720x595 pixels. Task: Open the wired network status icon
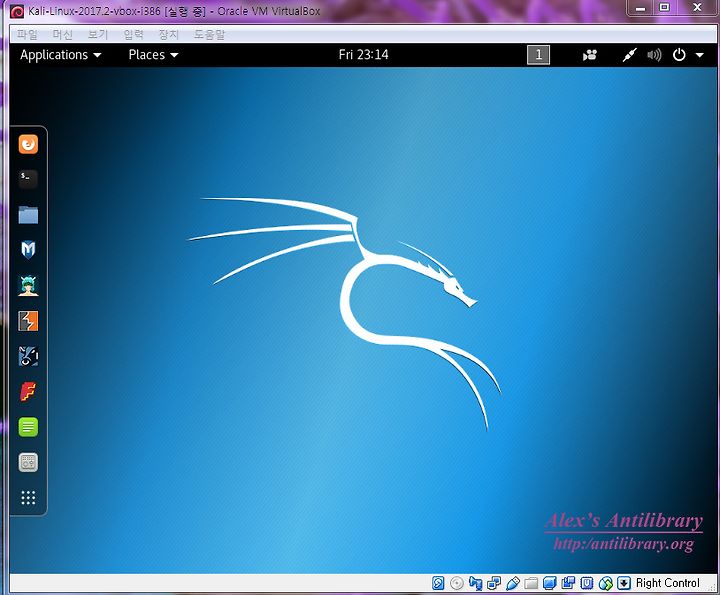click(629, 55)
